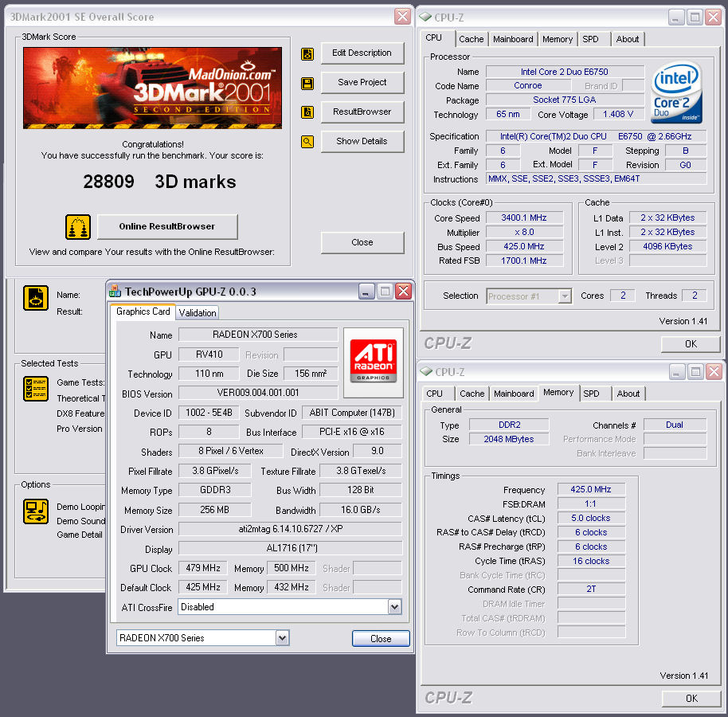
Task: Click the upper CPU-Z window title icon
Action: coord(425,18)
